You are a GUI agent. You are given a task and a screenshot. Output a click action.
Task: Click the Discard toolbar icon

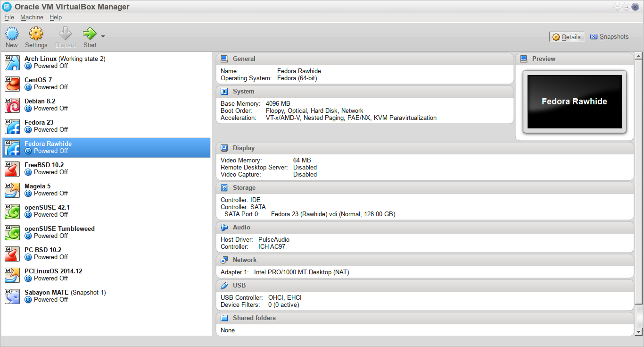pos(65,34)
